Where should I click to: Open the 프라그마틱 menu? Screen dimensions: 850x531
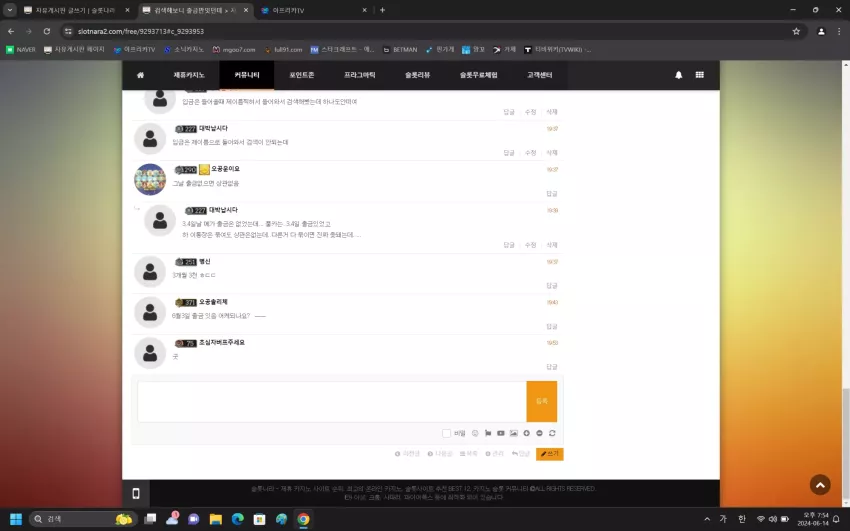pyautogui.click(x=359, y=75)
